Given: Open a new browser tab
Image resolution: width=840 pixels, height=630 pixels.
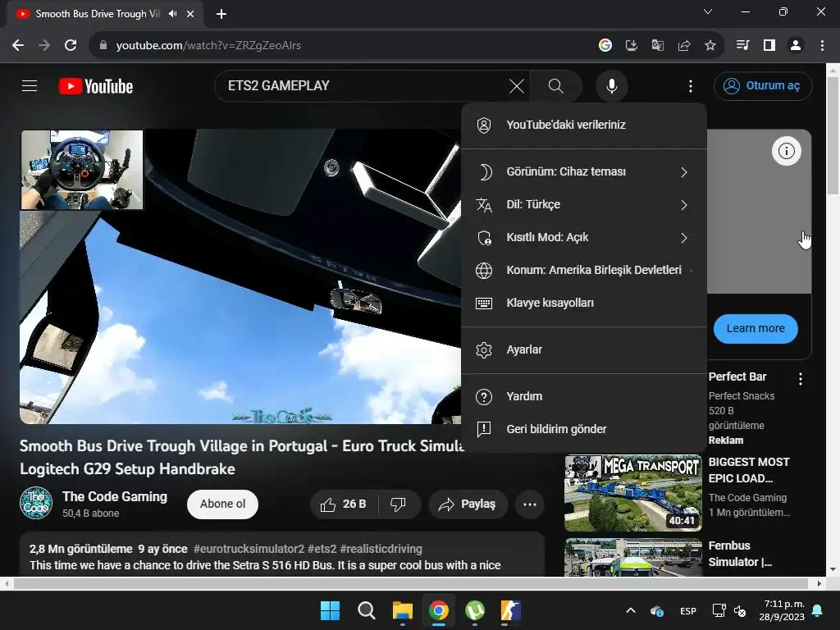Looking at the screenshot, I should click(221, 14).
